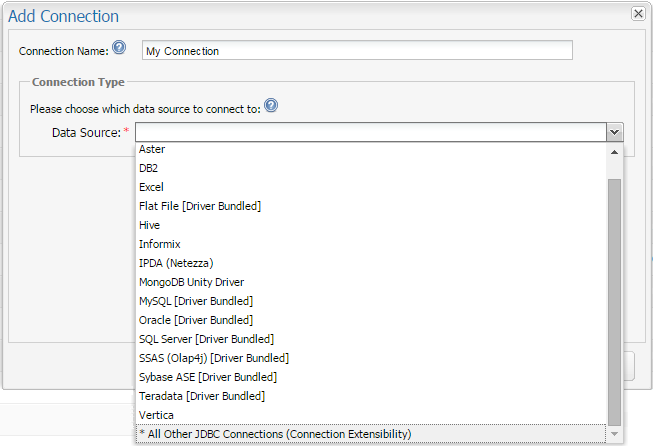The width and height of the screenshot is (654, 448).
Task: Select the Excel data source option
Action: tap(152, 187)
